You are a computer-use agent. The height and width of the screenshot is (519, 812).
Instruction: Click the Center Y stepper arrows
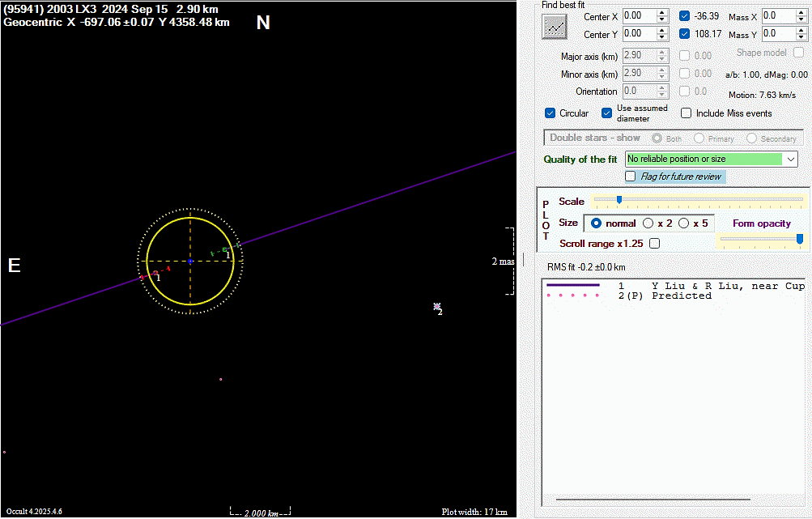click(x=662, y=34)
